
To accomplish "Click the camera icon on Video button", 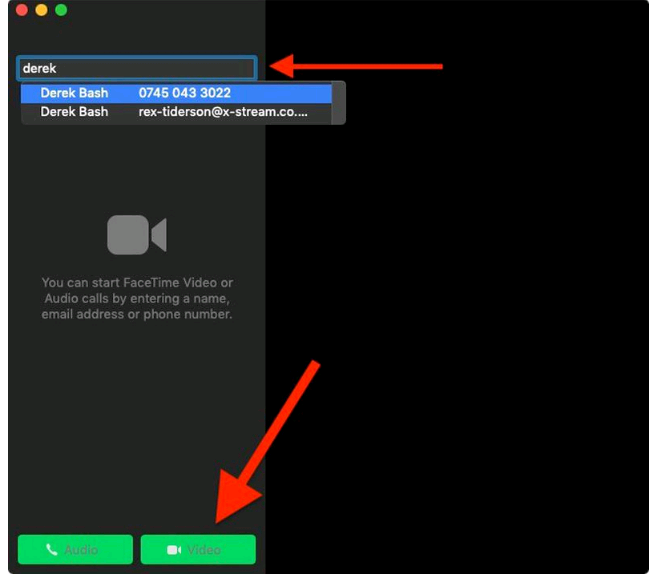I will pos(174,550).
